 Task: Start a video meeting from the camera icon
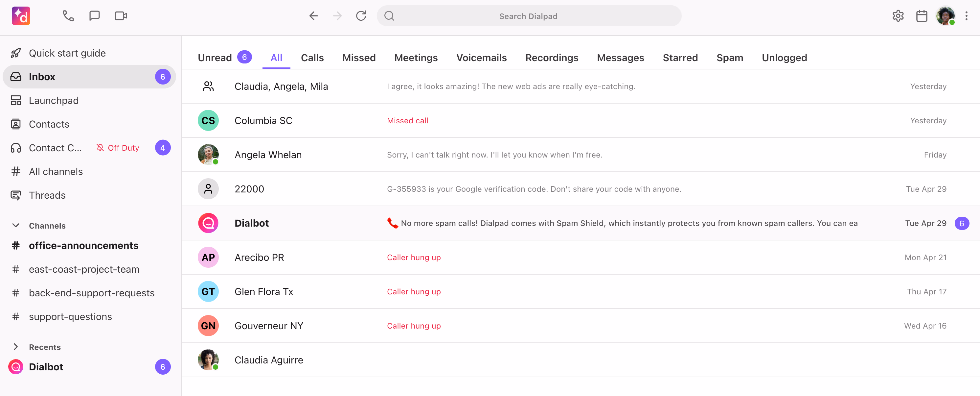[120, 15]
